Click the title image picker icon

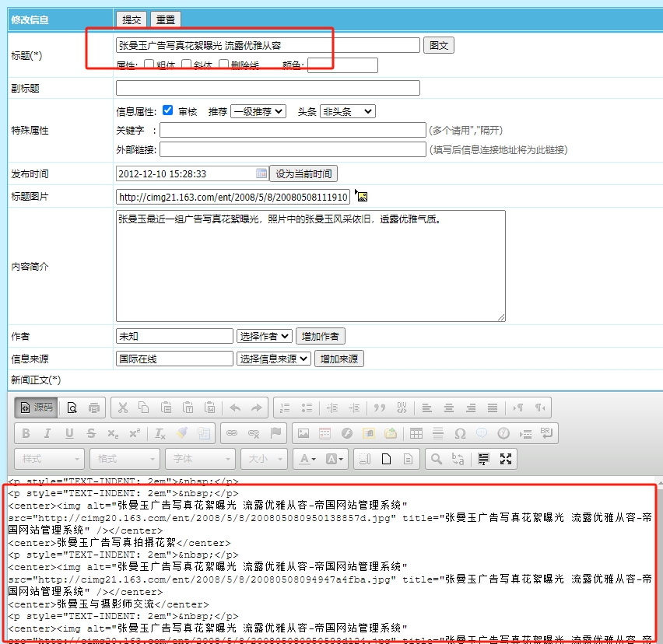point(362,196)
